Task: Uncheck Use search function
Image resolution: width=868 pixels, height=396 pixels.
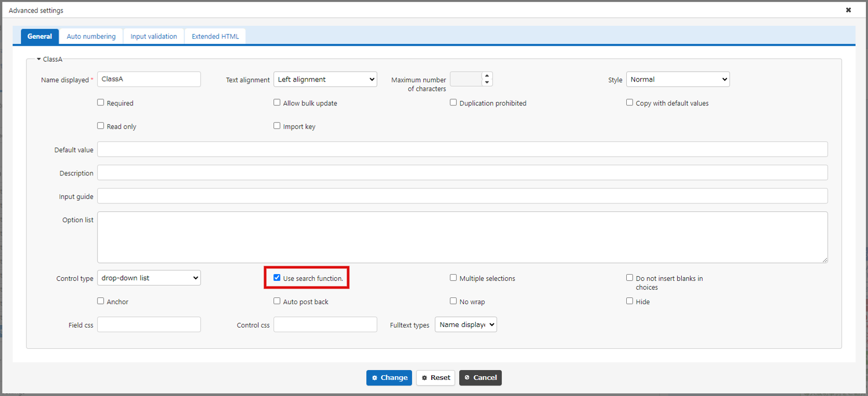Action: click(x=277, y=278)
